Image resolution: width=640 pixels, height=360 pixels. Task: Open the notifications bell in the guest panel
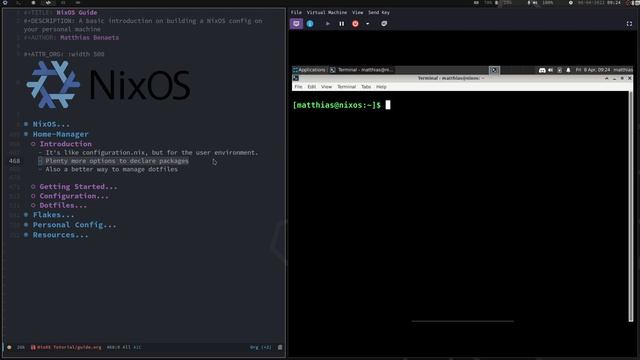click(x=568, y=70)
